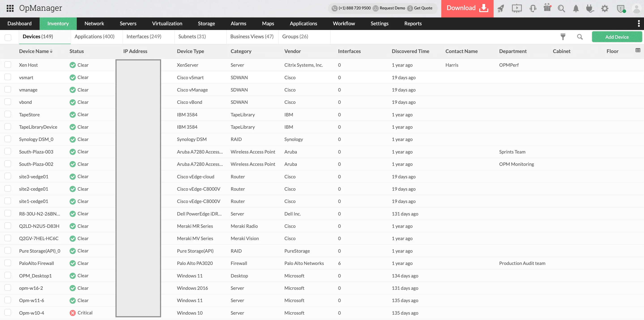This screenshot has height=320, width=644.
Task: Click the phone icon beside the number
Action: pyautogui.click(x=334, y=8)
